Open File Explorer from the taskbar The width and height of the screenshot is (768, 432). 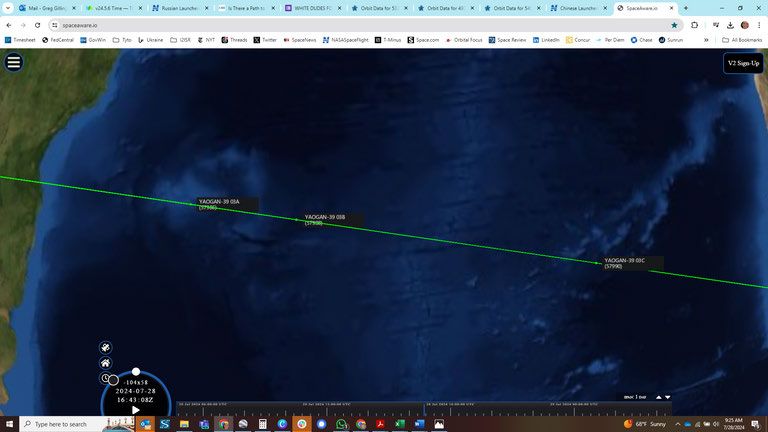[184, 424]
